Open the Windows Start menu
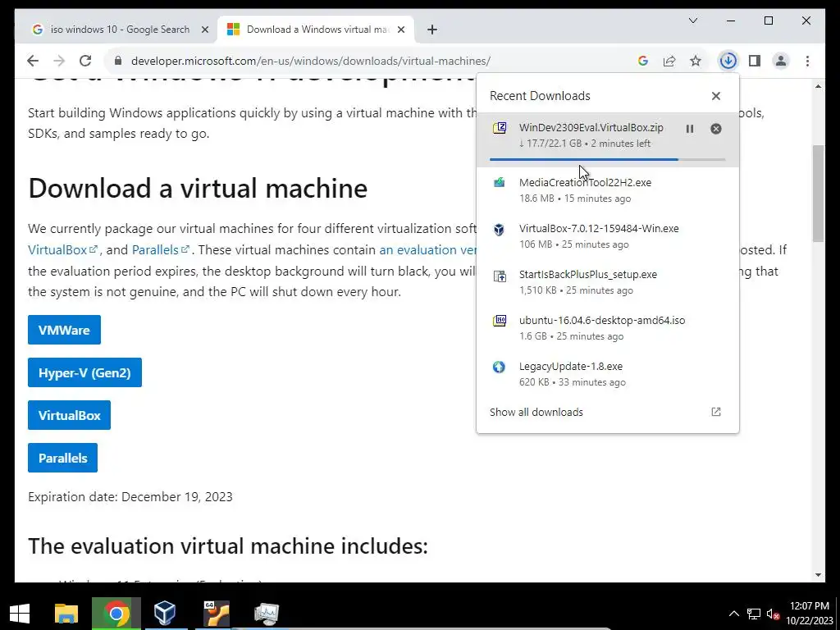840x630 pixels. click(x=20, y=614)
